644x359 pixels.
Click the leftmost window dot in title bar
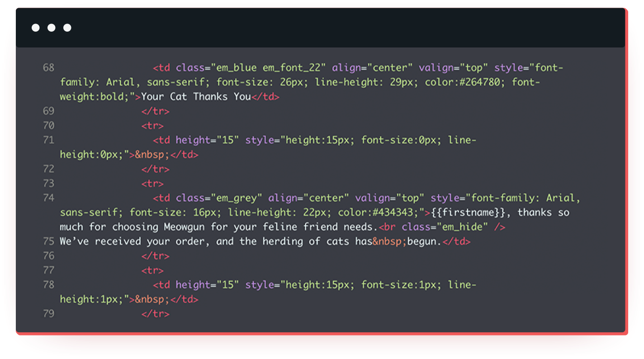click(x=36, y=28)
